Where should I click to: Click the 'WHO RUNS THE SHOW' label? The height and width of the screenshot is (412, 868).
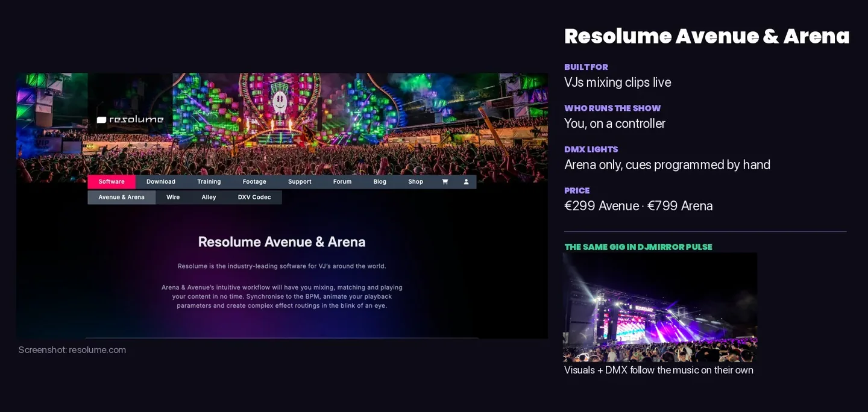point(612,108)
